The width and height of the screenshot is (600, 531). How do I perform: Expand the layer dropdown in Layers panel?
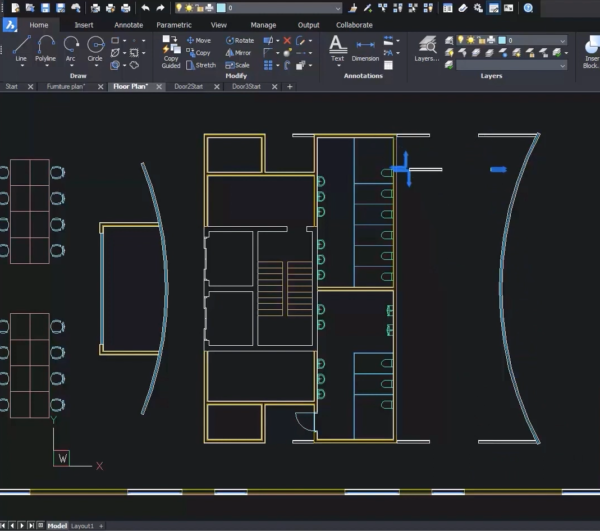coord(562,41)
